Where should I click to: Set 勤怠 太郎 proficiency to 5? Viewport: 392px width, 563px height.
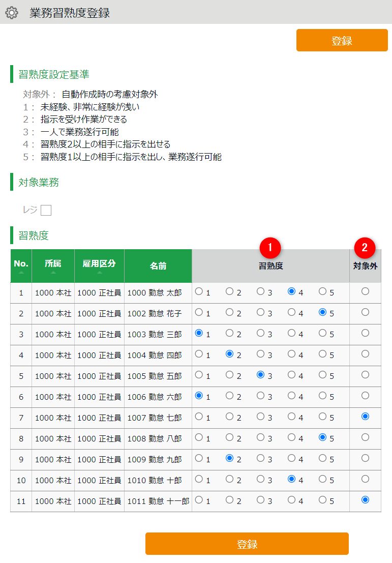[x=322, y=291]
